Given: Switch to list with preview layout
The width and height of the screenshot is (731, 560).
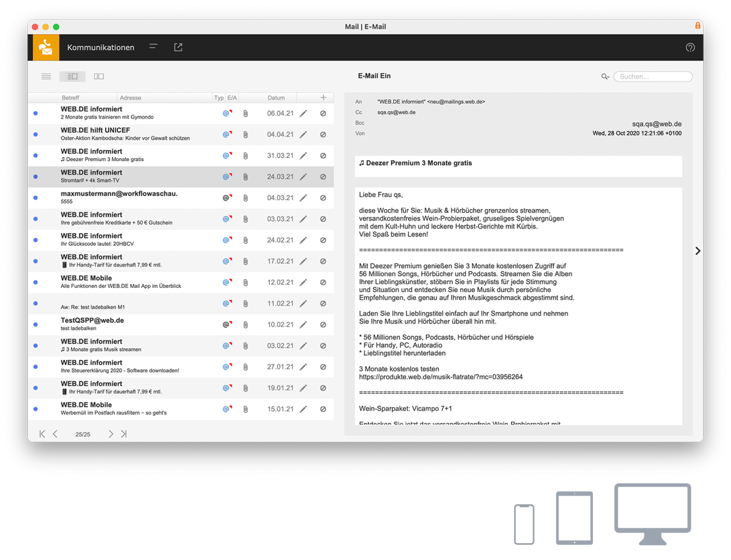Looking at the screenshot, I should pos(72,76).
